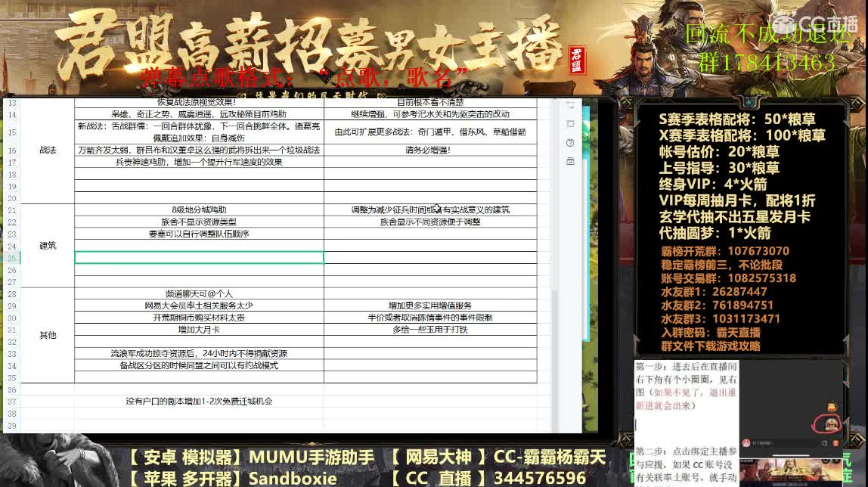Viewport: 868px width, 487px height.
Task: Click the spreadsheet vertical scrollbar thumb
Action: point(555,360)
